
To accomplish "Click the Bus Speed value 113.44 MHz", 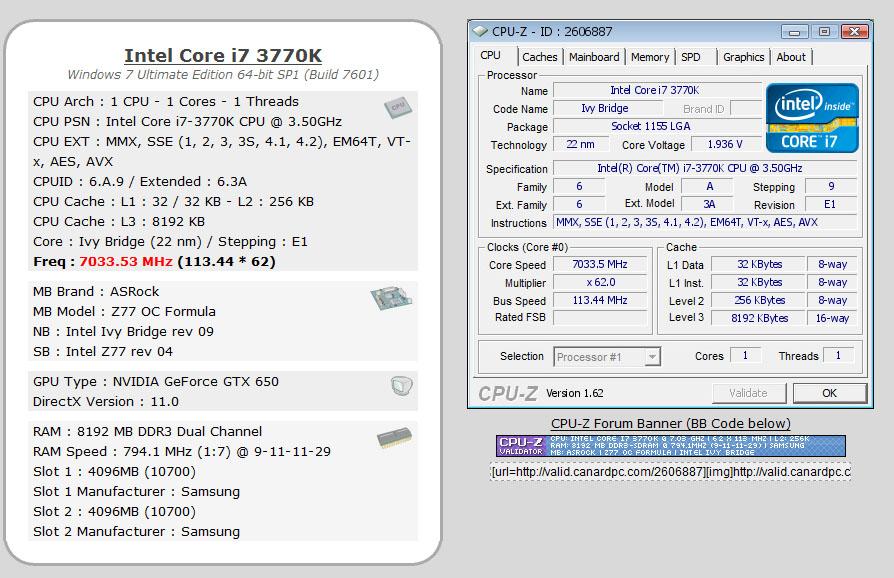I will tap(600, 300).
